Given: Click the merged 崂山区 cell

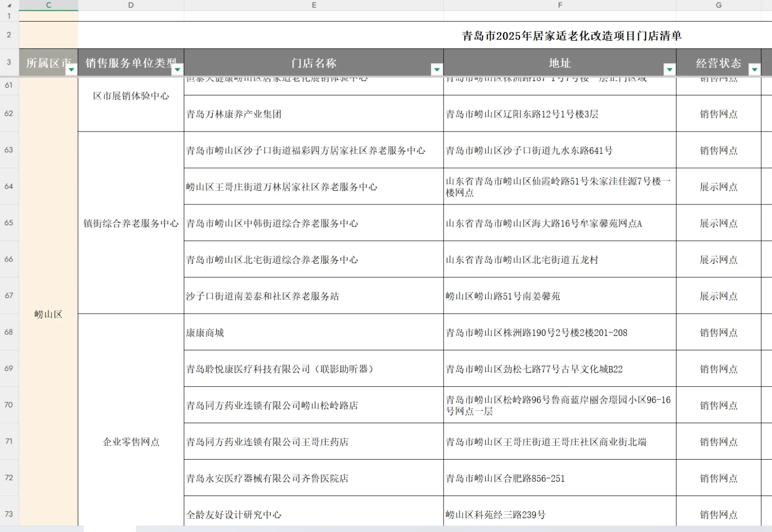Looking at the screenshot, I should [x=48, y=314].
